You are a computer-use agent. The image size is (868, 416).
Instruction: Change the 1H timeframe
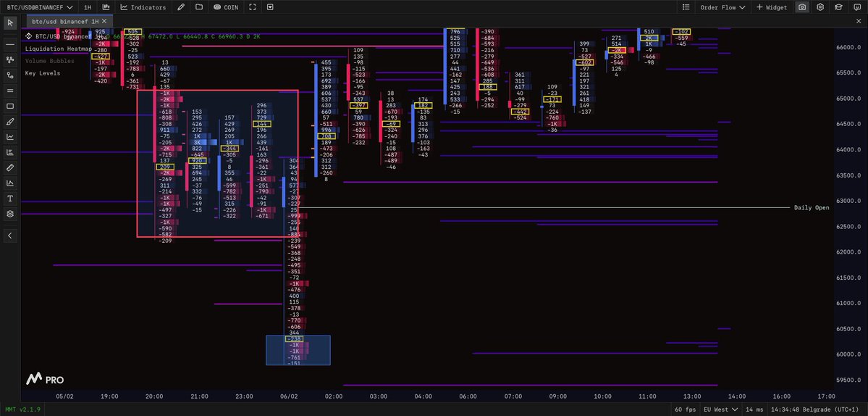(88, 7)
